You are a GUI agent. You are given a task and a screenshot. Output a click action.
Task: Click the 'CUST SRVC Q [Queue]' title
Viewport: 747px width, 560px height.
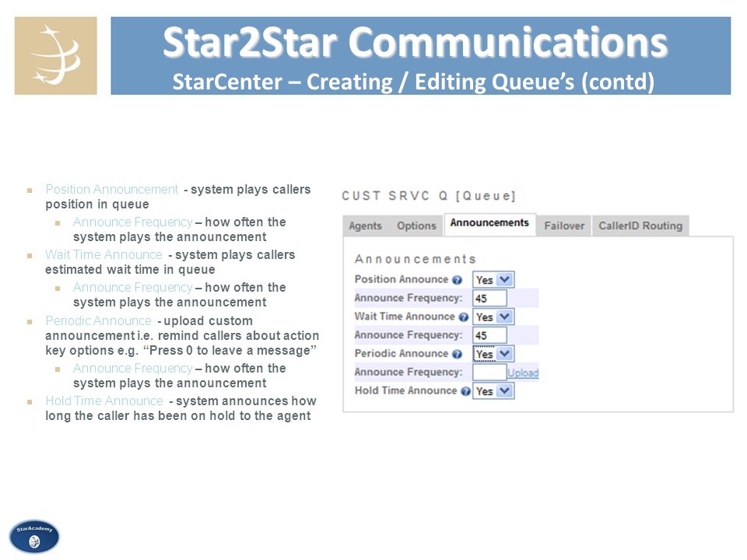[x=429, y=196]
